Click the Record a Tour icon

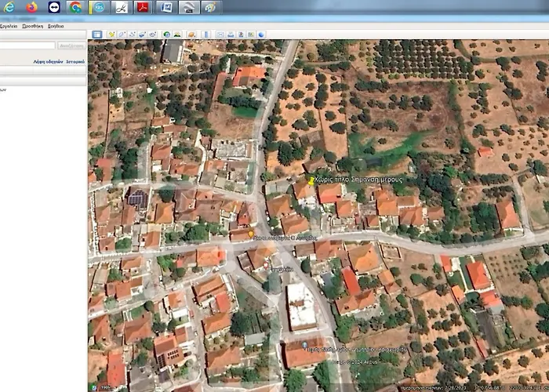153,34
